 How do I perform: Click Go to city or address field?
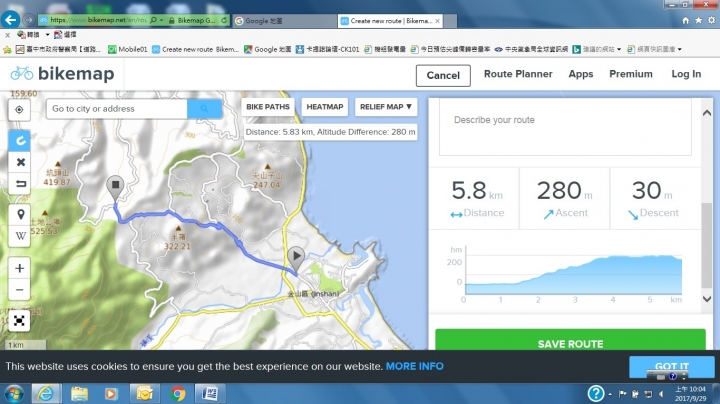point(117,109)
